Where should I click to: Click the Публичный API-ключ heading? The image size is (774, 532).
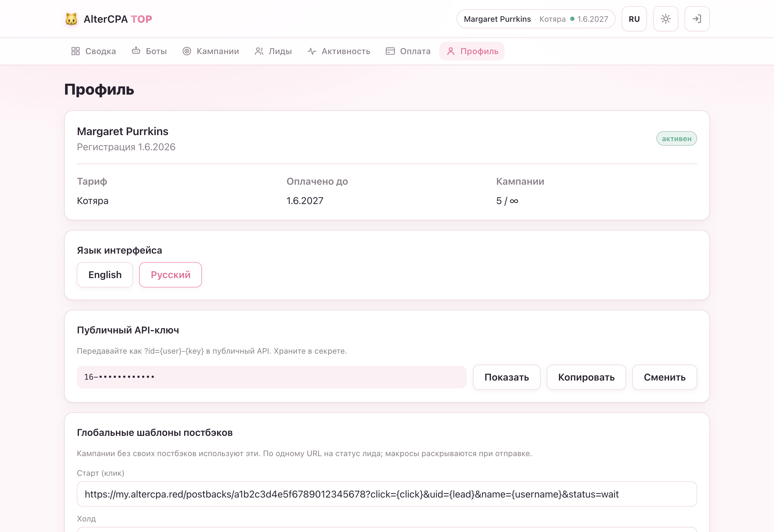pyautogui.click(x=128, y=330)
